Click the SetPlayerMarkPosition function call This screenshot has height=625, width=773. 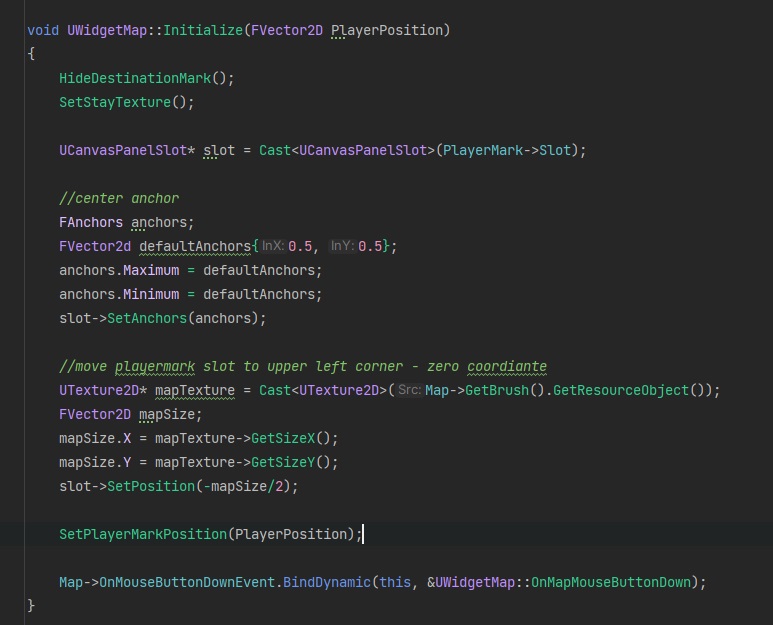[143, 534]
